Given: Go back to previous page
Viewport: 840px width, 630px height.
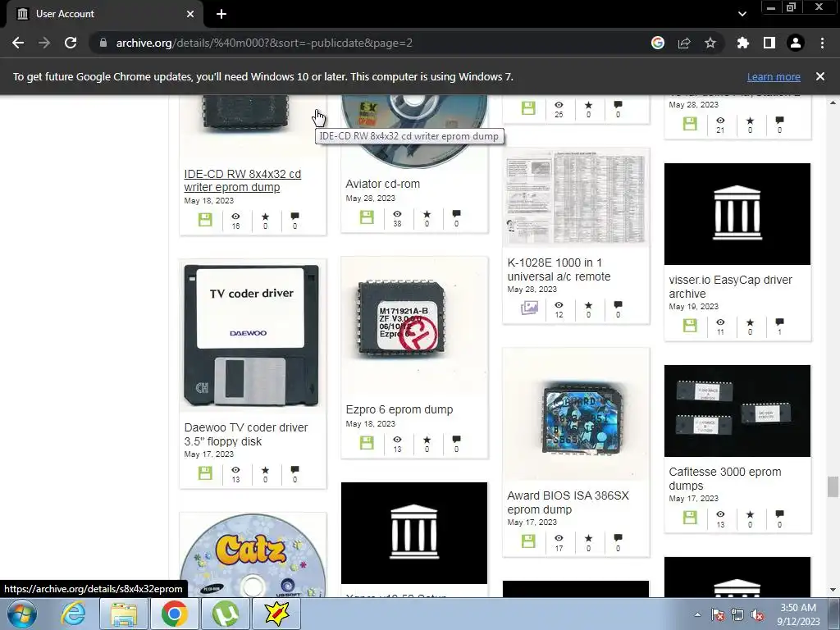Looking at the screenshot, I should (x=18, y=43).
